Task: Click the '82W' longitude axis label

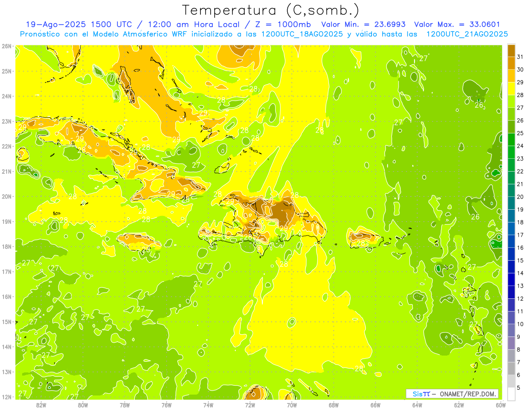Action: click(x=41, y=405)
